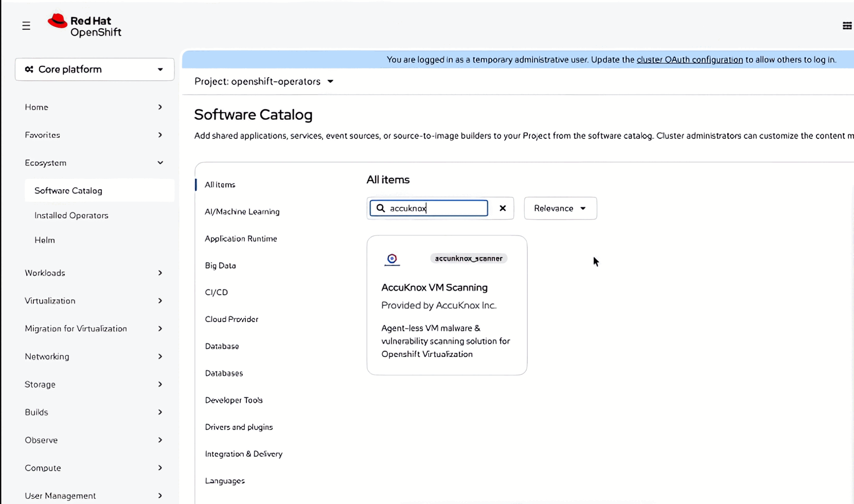Expand the Home navigation section
854x504 pixels.
tap(94, 107)
